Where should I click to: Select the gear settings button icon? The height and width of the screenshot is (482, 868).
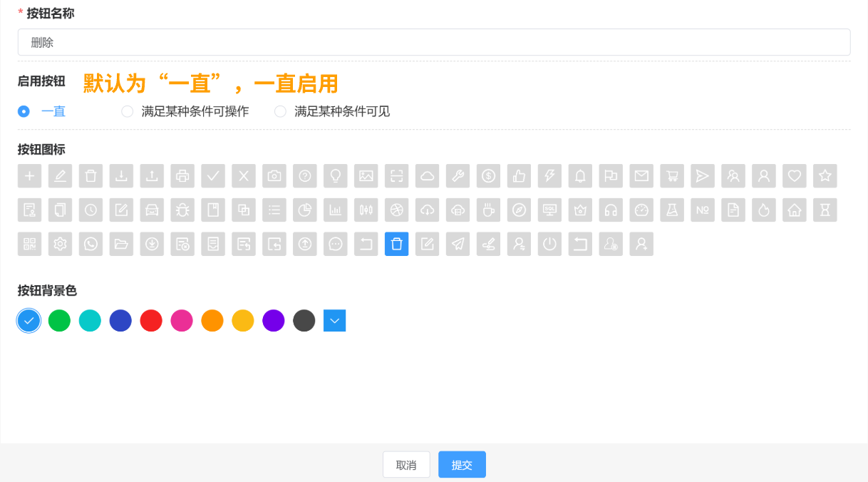(60, 244)
